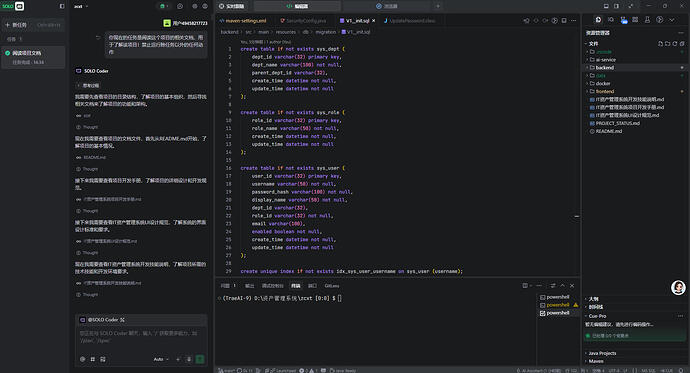Open the maven-settings.xml editor tab
Viewport: 690px width, 373px height.
click(243, 21)
